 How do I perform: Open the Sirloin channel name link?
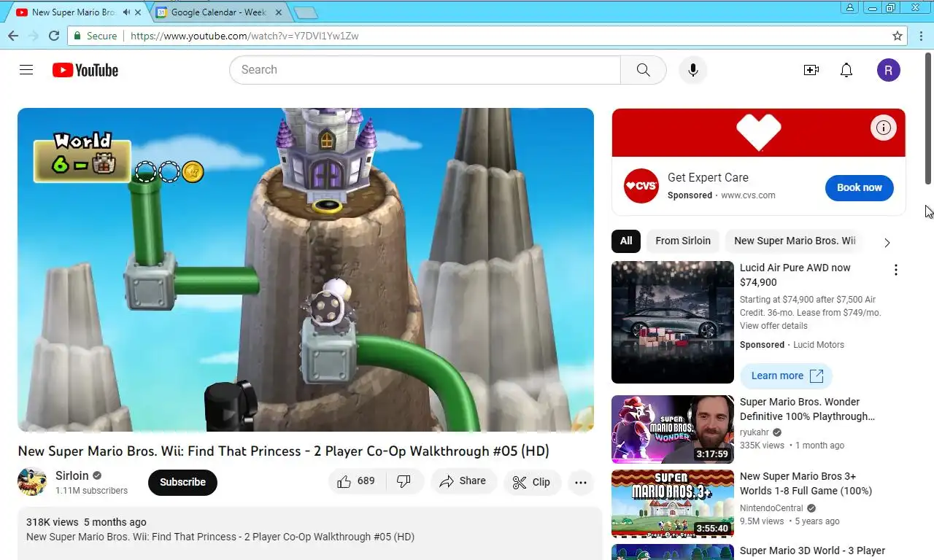72,475
